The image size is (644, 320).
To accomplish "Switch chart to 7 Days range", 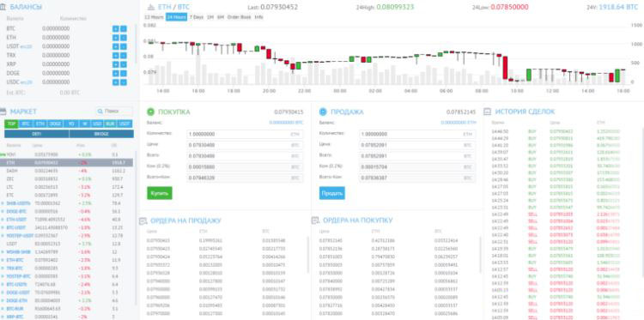I will coord(196,17).
